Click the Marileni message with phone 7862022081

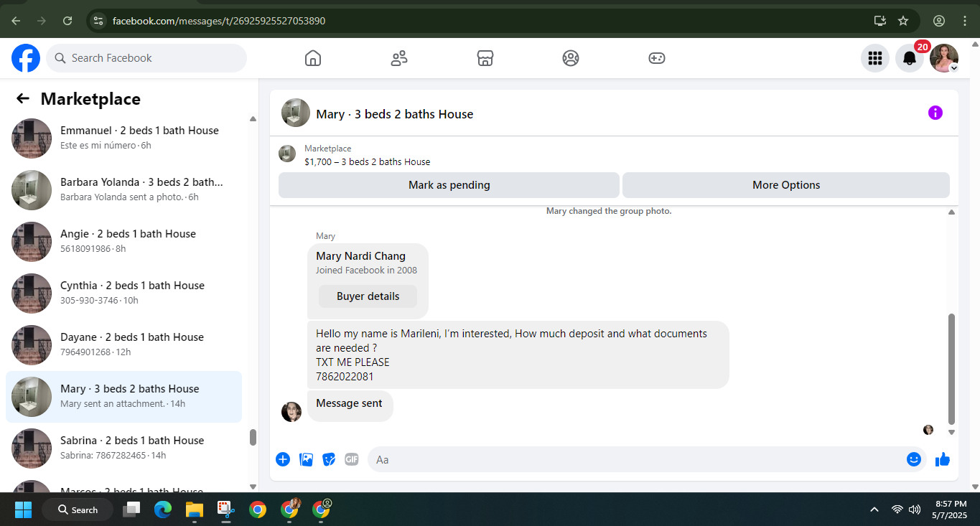(518, 354)
